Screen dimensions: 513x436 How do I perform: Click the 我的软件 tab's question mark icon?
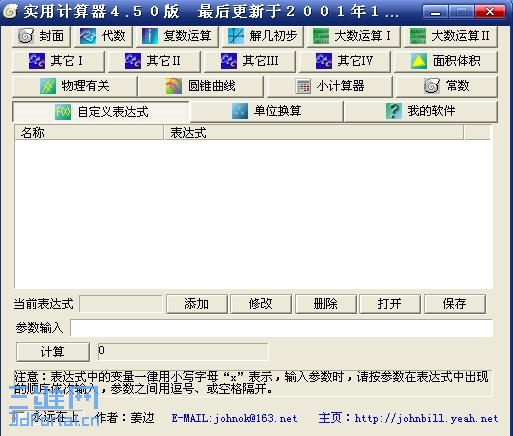pos(393,111)
